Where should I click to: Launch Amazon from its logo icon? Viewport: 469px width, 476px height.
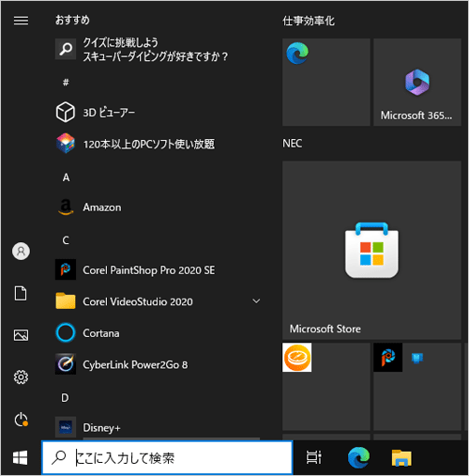[x=66, y=207]
